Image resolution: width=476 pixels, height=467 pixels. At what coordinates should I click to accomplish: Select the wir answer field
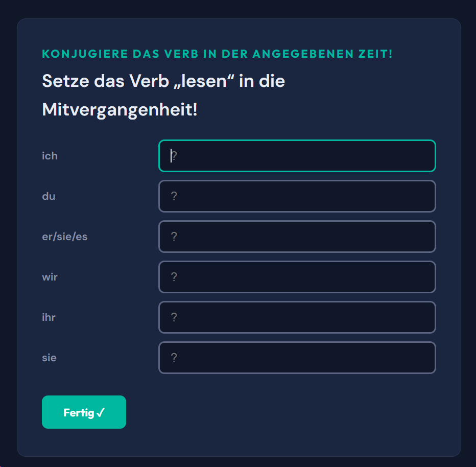coord(297,277)
